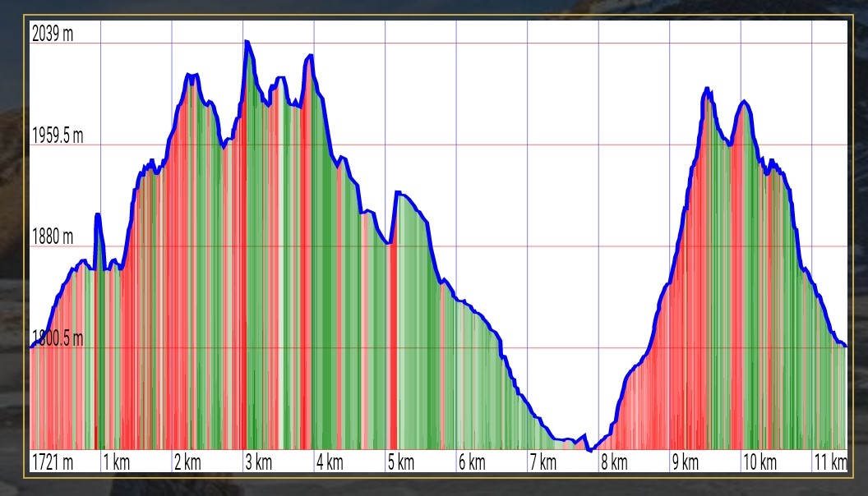Click the 1880 m elevation label
868x496 pixels.
pyautogui.click(x=53, y=237)
